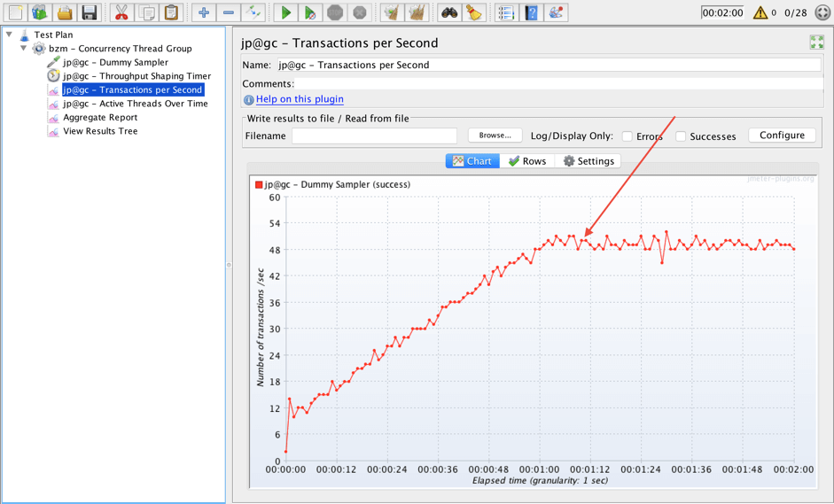834x504 pixels.
Task: Open the Help on this plugin link
Action: [x=300, y=99]
